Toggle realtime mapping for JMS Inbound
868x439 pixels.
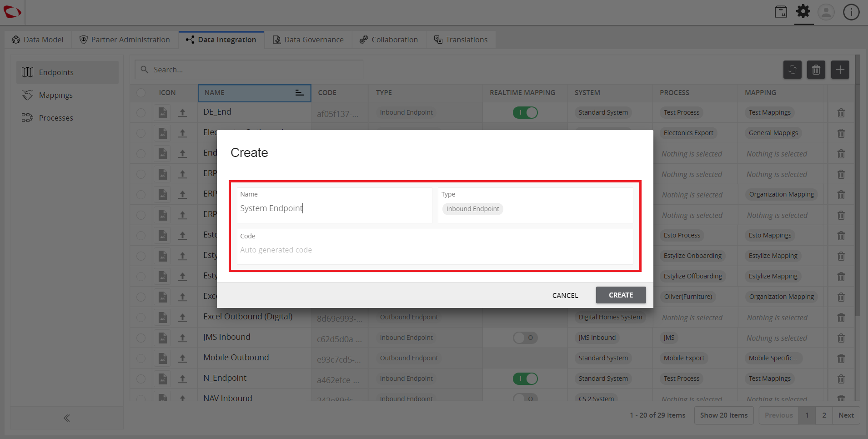click(x=525, y=338)
